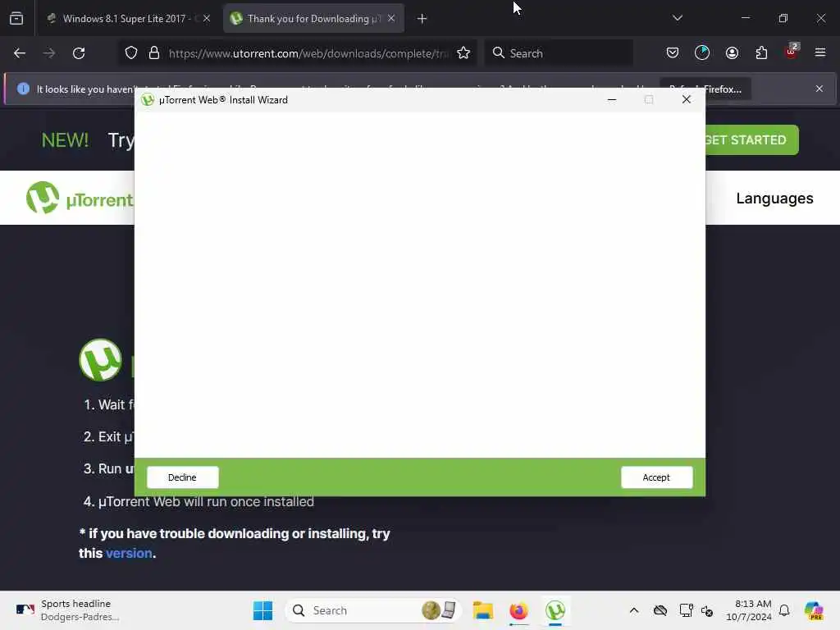The width and height of the screenshot is (840, 630).
Task: Click the uBlock Origin icon with badge
Action: 792,52
